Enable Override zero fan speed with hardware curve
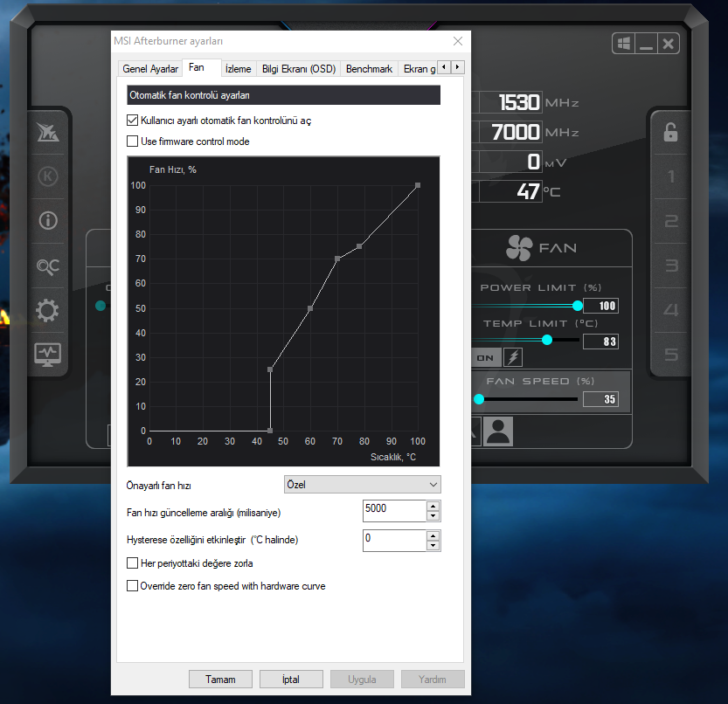Viewport: 728px width, 704px height. click(132, 586)
